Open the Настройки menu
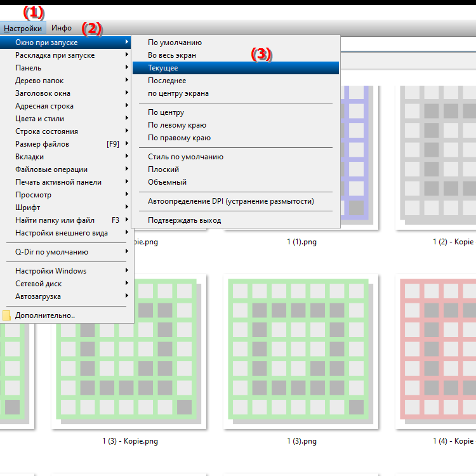Screen dimensions: 476x476 pyautogui.click(x=23, y=28)
